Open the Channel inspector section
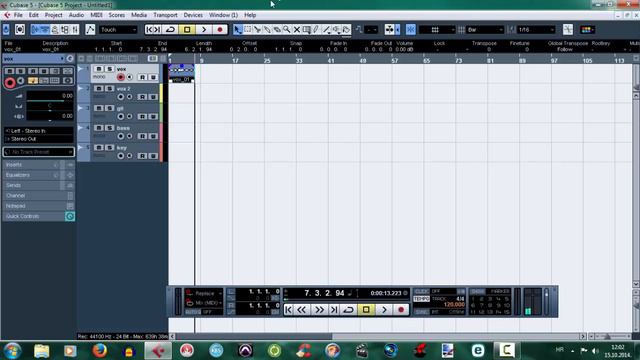The height and width of the screenshot is (360, 640). [38, 196]
